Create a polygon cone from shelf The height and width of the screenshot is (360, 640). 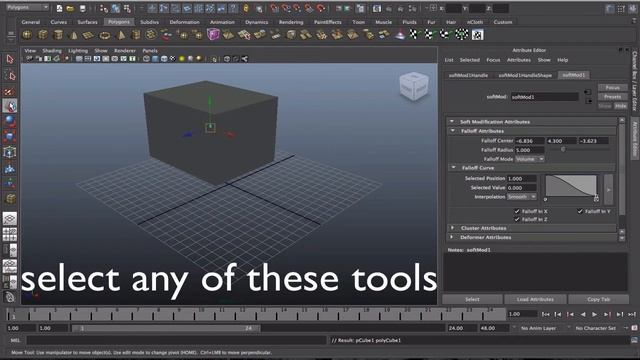pos(74,36)
